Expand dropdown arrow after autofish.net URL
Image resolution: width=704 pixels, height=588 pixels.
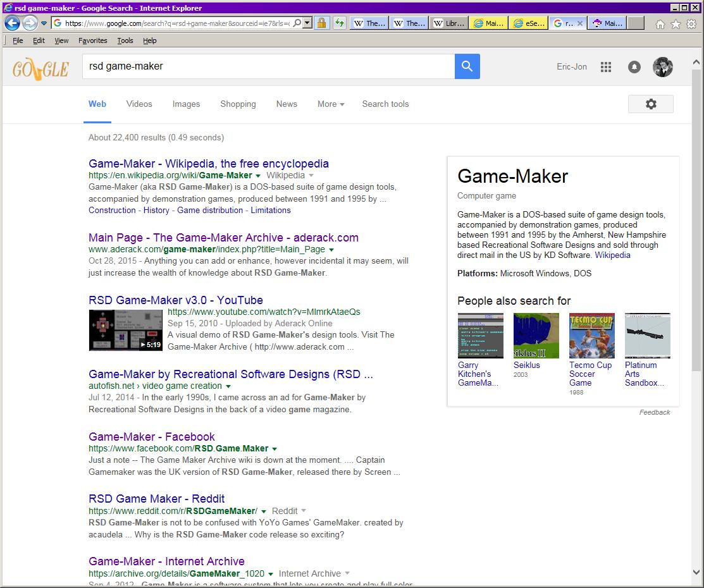228,386
